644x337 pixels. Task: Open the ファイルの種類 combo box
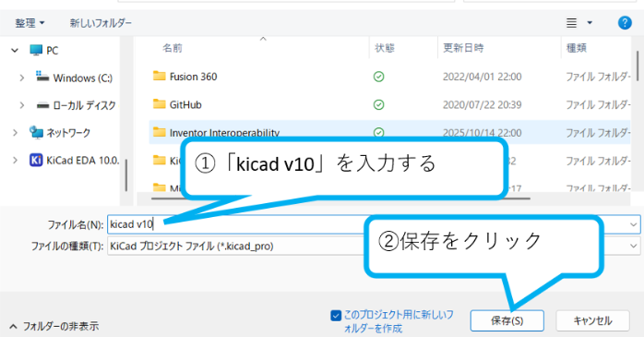click(374, 246)
